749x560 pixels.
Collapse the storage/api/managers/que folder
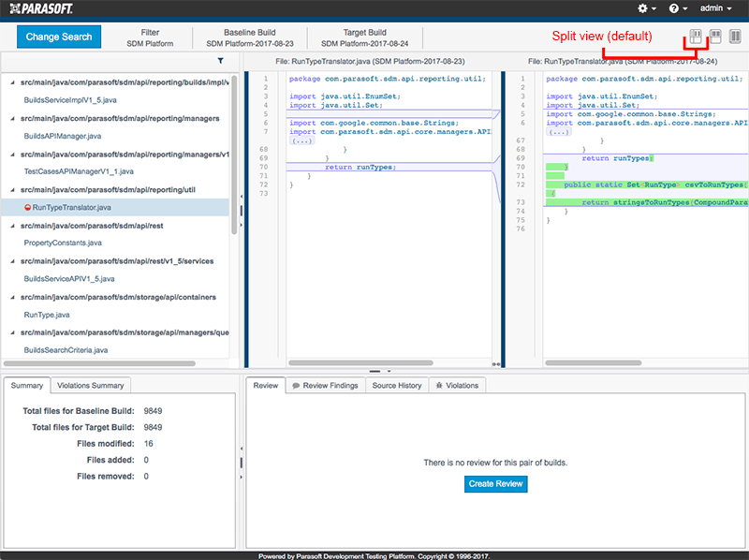point(12,332)
